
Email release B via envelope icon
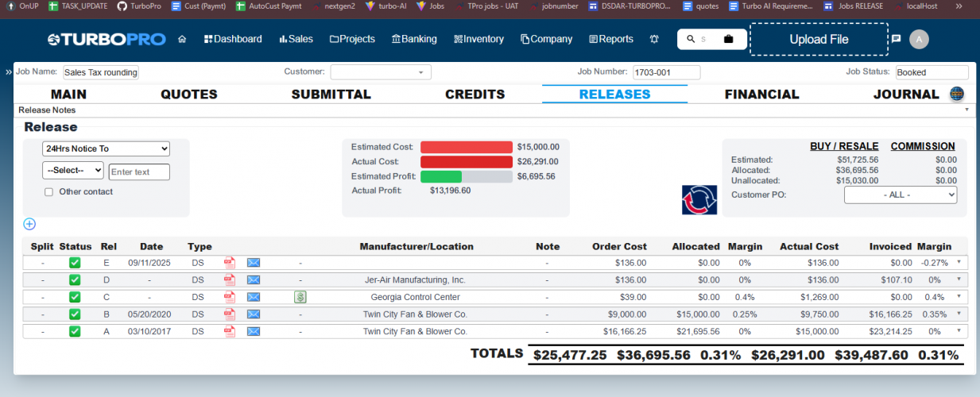(x=254, y=314)
